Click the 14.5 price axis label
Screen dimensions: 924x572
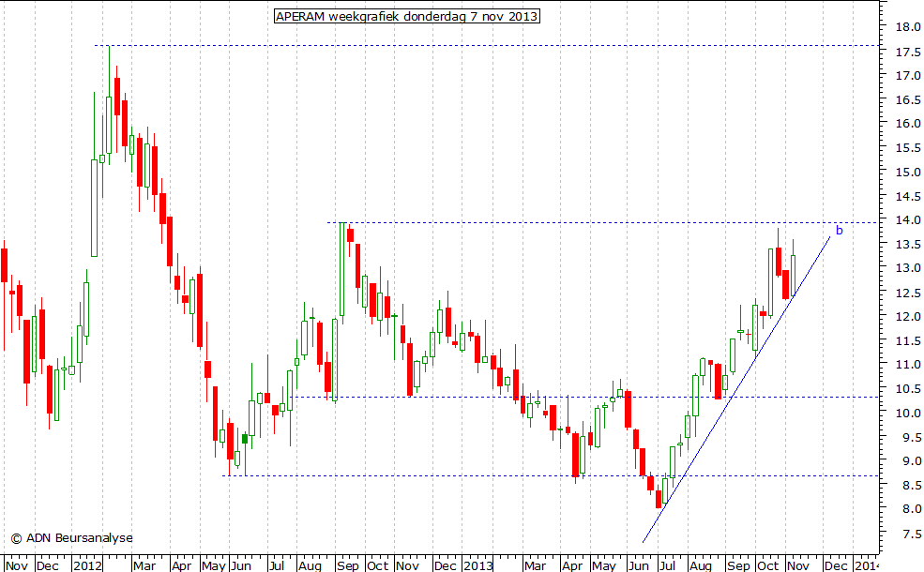tap(908, 196)
